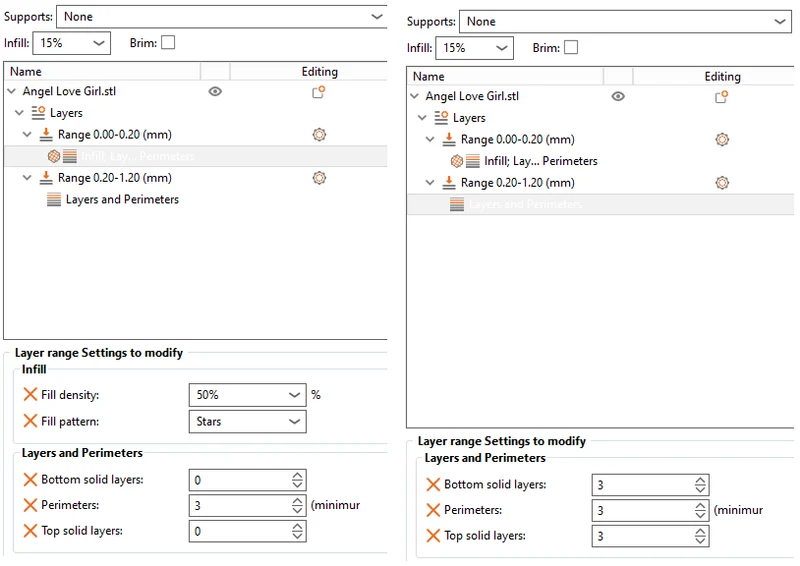
Task: Open Fill pattern Stars dropdown
Action: pos(247,422)
